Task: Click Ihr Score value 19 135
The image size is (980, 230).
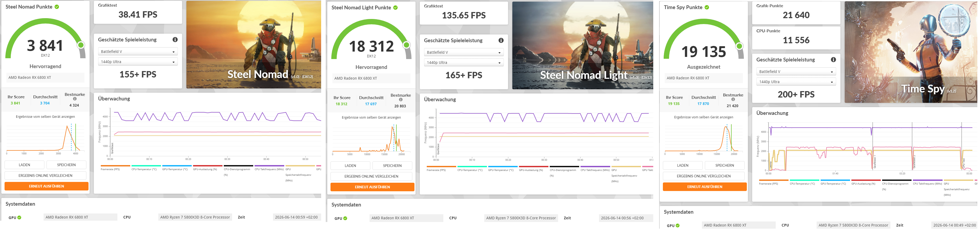Action: pos(674,104)
